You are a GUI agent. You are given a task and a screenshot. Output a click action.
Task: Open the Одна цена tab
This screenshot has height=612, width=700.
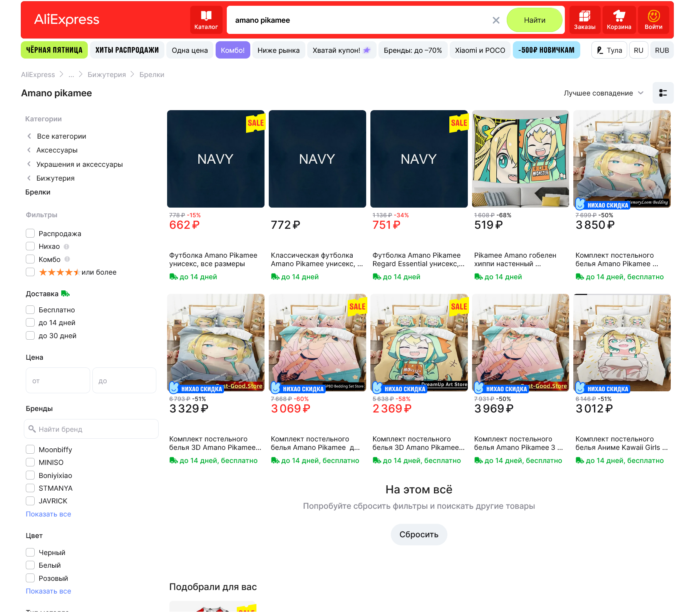tap(190, 50)
